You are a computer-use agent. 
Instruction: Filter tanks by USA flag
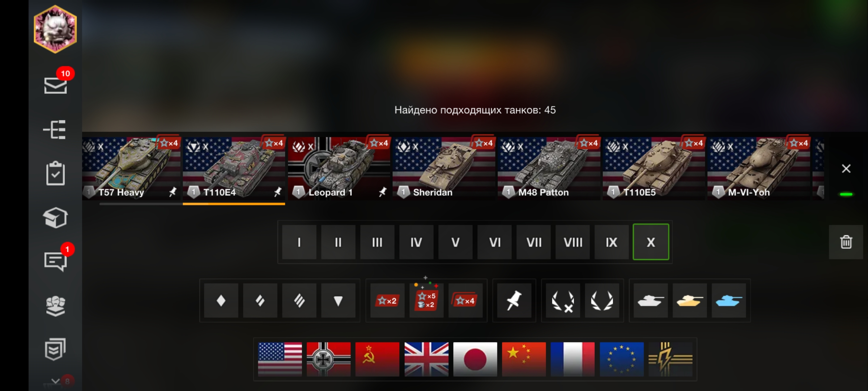coord(280,359)
